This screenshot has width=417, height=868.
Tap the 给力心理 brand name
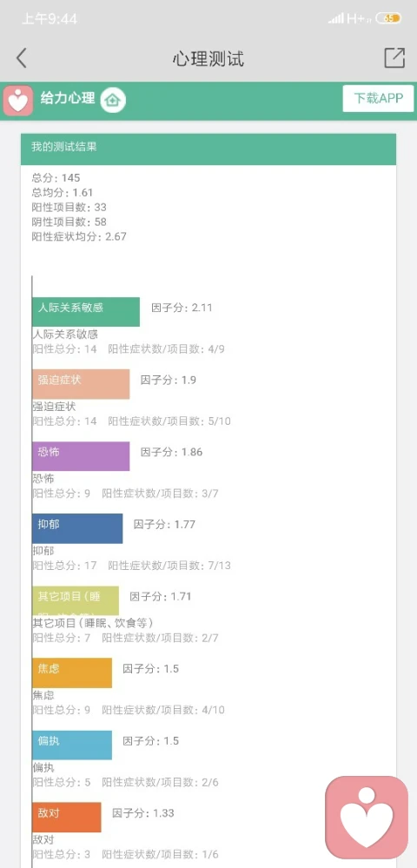(x=68, y=98)
